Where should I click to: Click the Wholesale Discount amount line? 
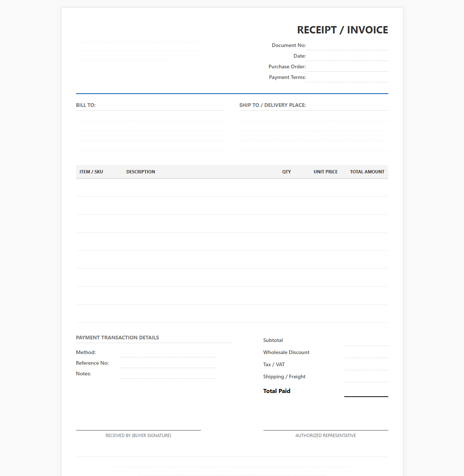(366, 353)
